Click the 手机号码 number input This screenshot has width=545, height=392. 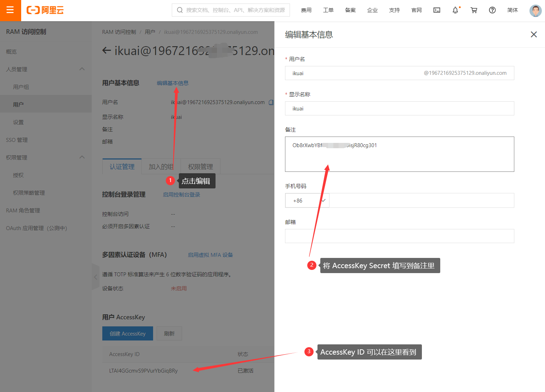coord(422,200)
